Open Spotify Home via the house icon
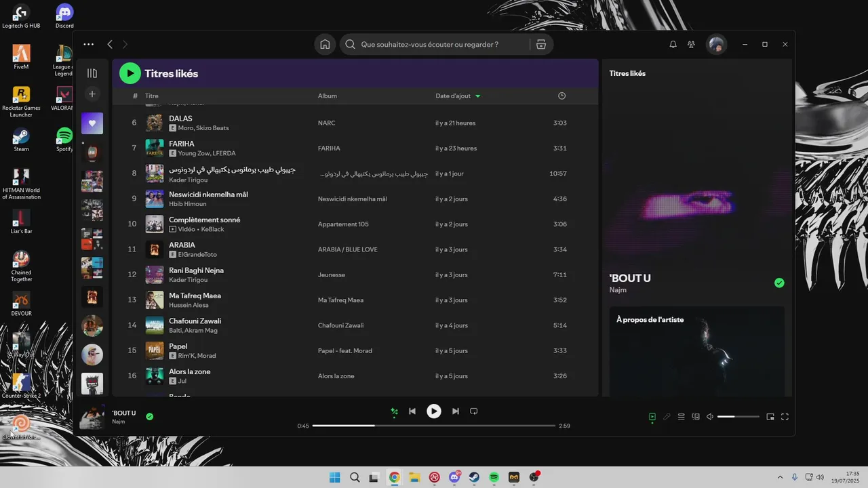868x488 pixels. click(325, 44)
